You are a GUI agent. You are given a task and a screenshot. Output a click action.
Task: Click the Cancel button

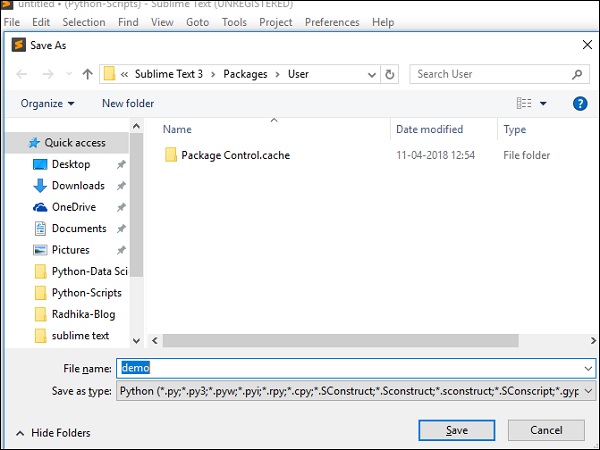[x=546, y=430]
